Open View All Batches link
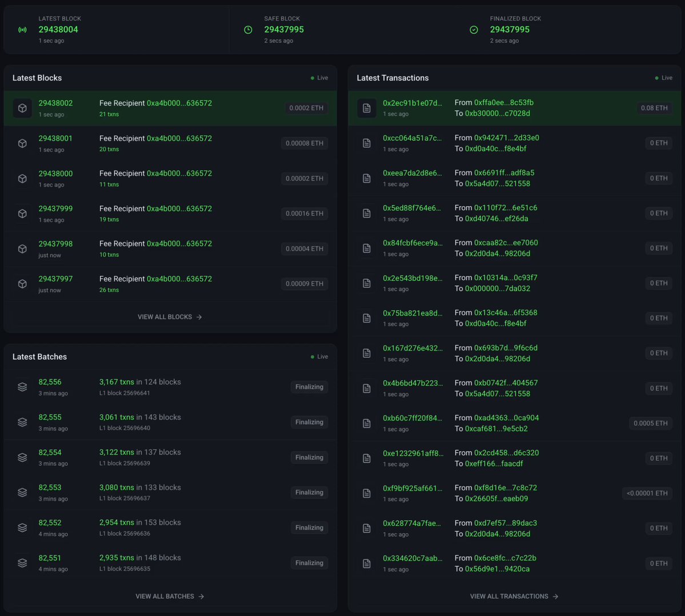 click(170, 597)
